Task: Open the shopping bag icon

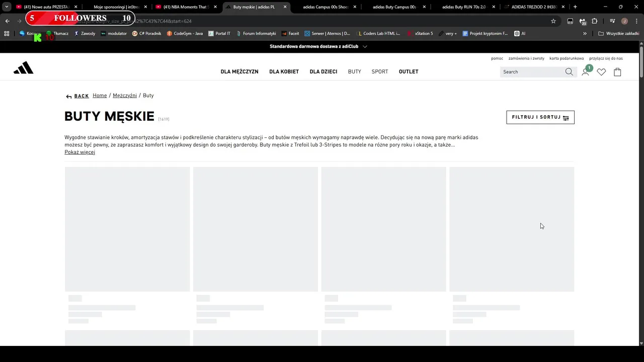Action: (617, 72)
